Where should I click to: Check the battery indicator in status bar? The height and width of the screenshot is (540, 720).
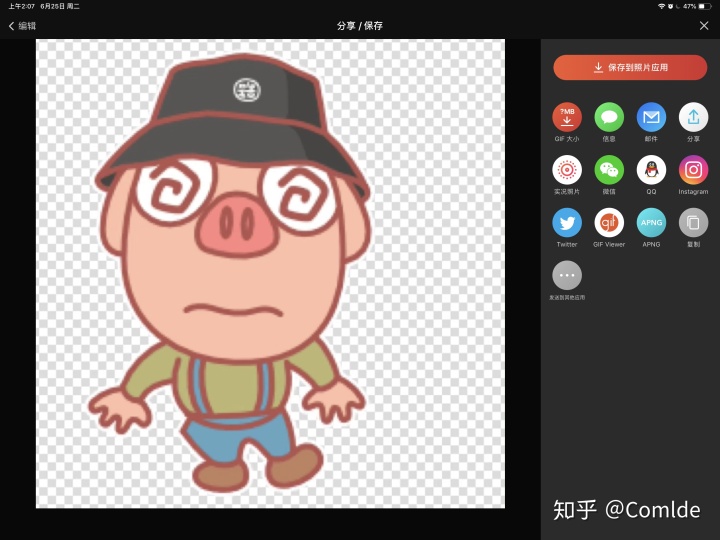pos(704,6)
